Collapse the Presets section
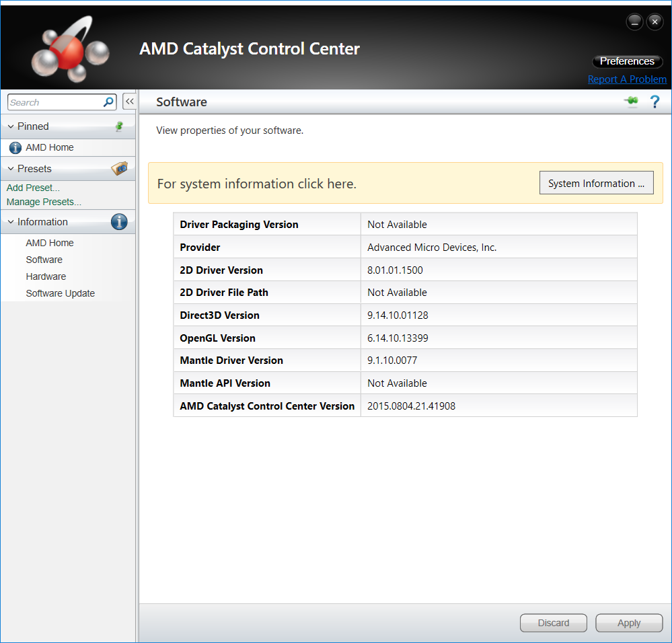This screenshot has height=643, width=672. coord(11,169)
